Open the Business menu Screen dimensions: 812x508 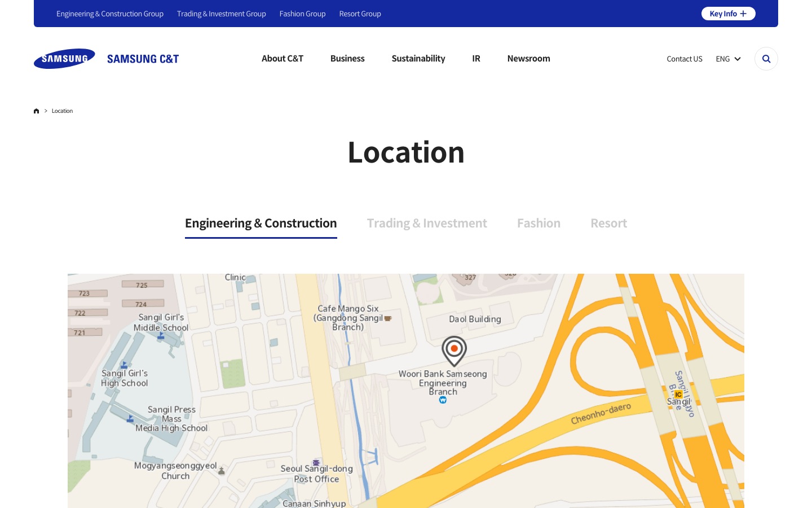tap(347, 59)
